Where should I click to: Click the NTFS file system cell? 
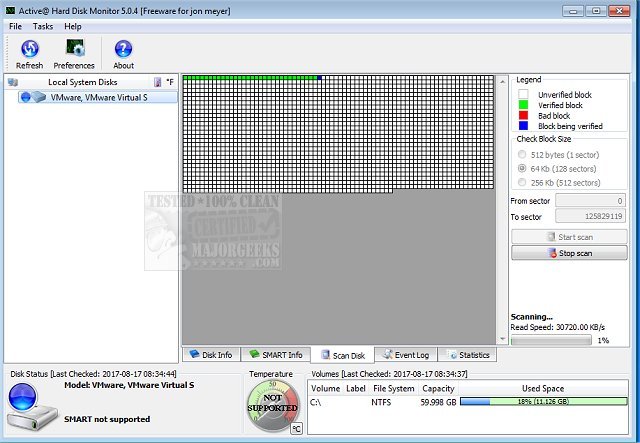coord(381,402)
